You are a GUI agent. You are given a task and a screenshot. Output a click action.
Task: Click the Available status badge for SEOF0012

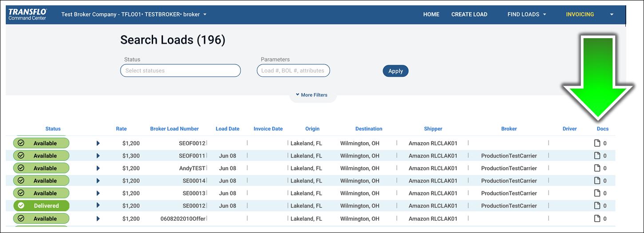click(x=41, y=143)
